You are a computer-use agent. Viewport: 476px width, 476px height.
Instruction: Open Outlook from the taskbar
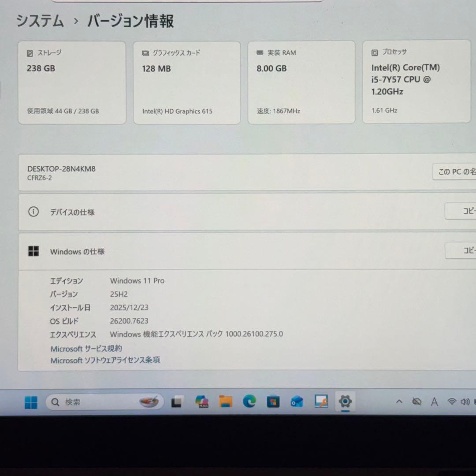click(x=297, y=402)
